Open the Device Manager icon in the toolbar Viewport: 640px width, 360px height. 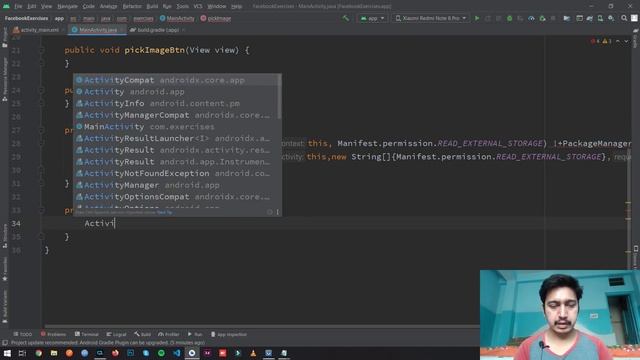click(x=600, y=18)
